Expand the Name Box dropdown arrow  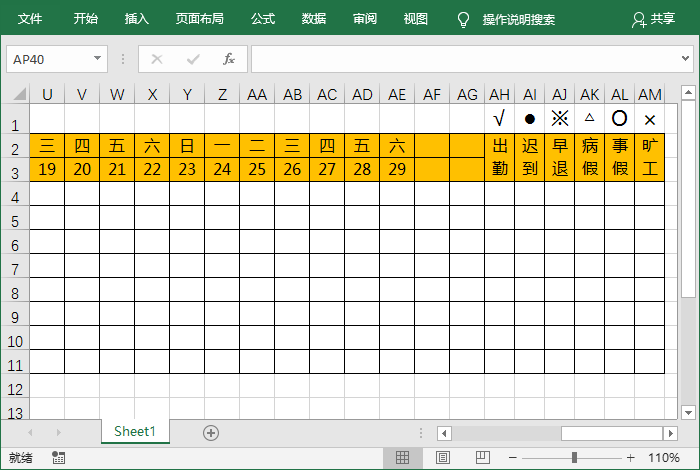pos(97,58)
